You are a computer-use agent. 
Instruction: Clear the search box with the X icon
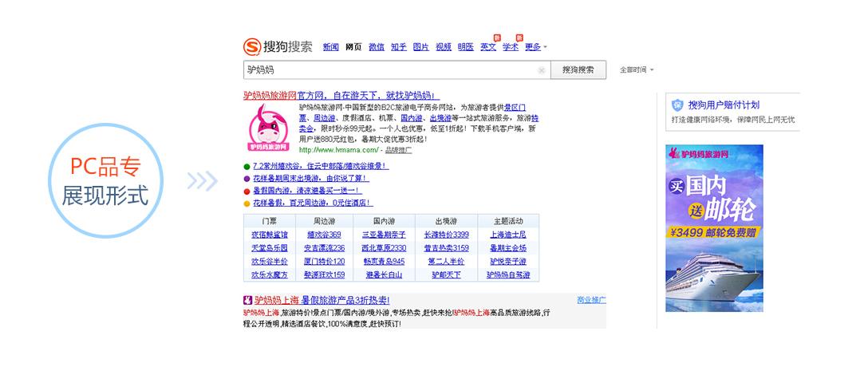542,70
